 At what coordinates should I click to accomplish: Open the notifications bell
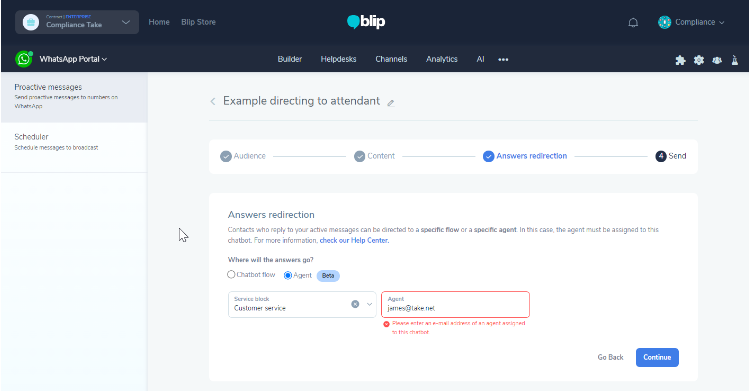tap(633, 22)
